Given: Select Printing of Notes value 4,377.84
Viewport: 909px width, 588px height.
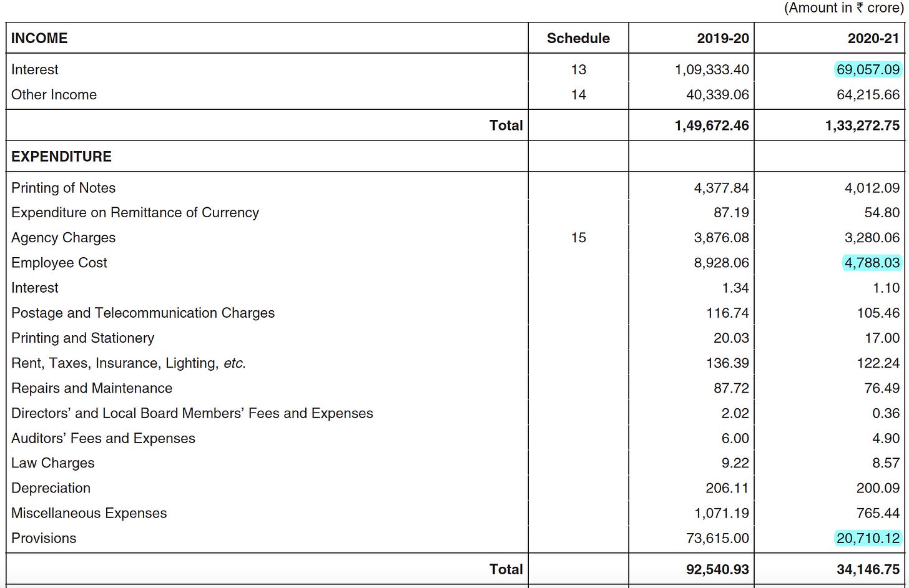Looking at the screenshot, I should point(721,188).
